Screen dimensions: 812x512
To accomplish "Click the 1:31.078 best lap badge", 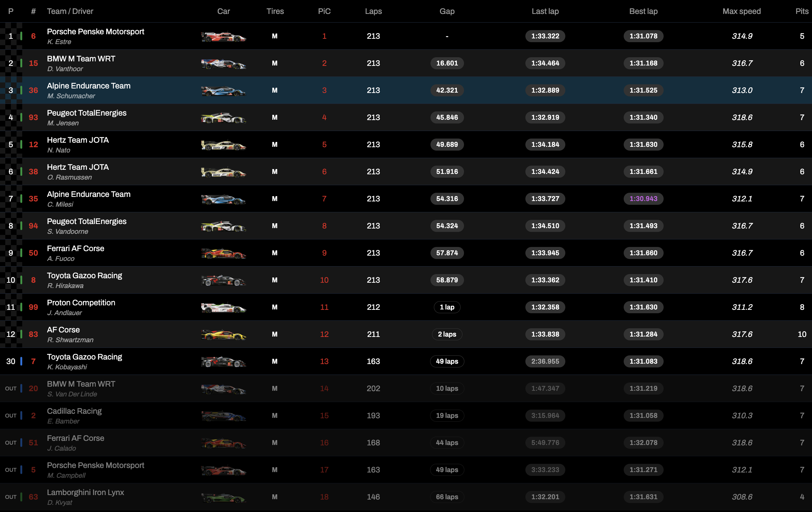I will pos(643,36).
